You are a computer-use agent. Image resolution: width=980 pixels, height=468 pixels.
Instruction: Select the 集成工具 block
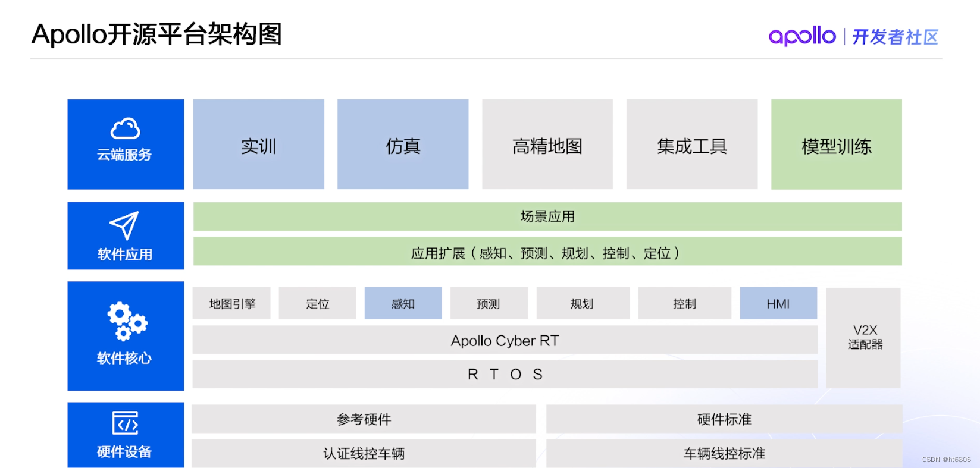click(x=692, y=145)
